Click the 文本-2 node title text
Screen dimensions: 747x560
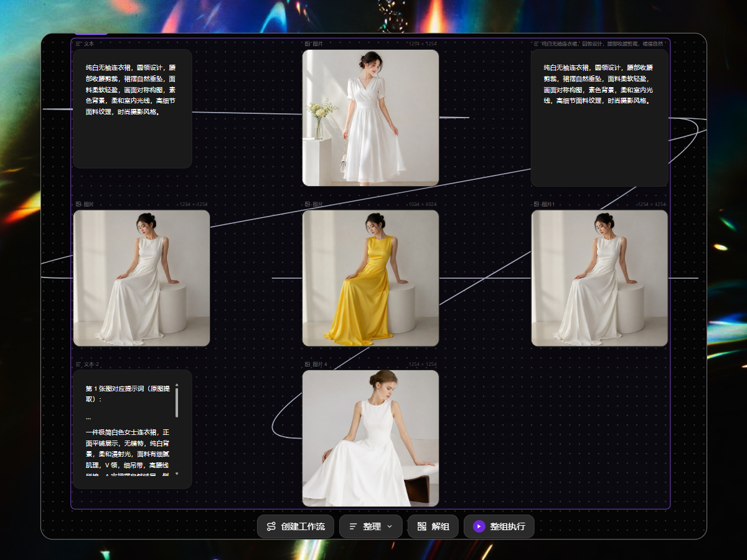(x=92, y=365)
